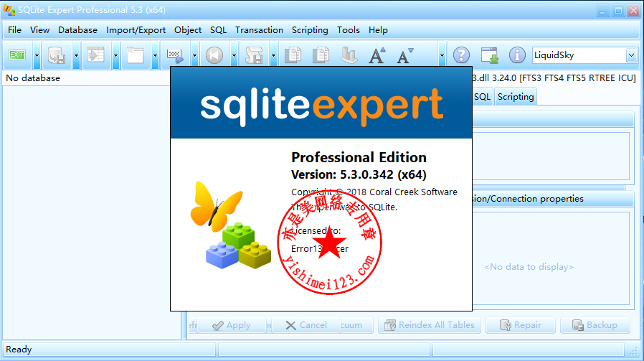Click the Repair button

521,325
